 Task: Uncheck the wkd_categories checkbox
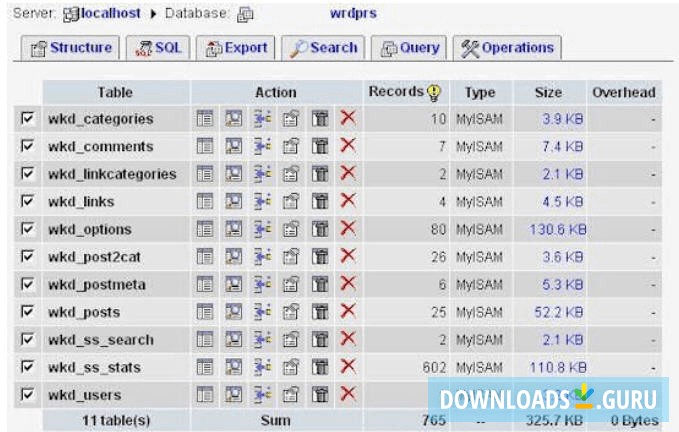27,118
